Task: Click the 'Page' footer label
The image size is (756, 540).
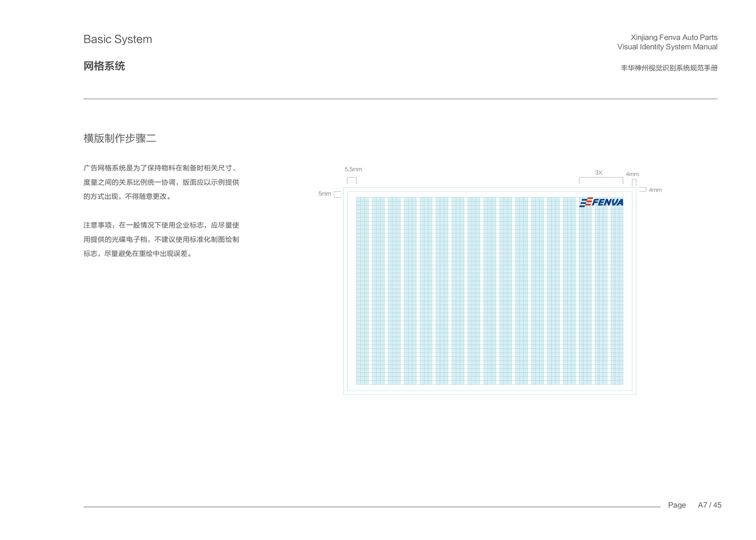Action: coord(677,505)
